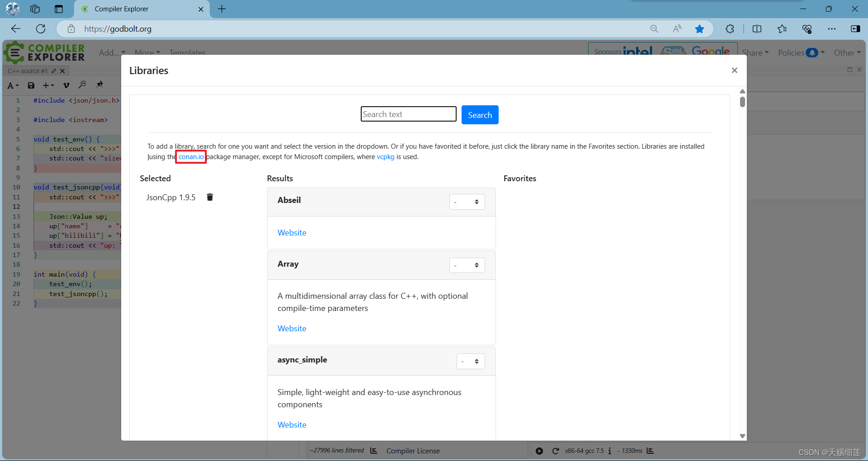
Task: Click the blue Search button
Action: point(480,115)
